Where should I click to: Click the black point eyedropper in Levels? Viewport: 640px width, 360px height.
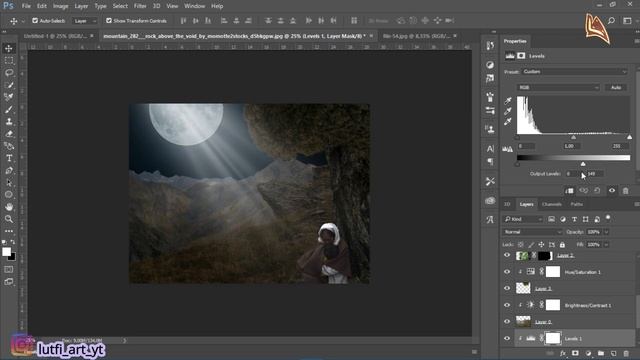coord(508,100)
